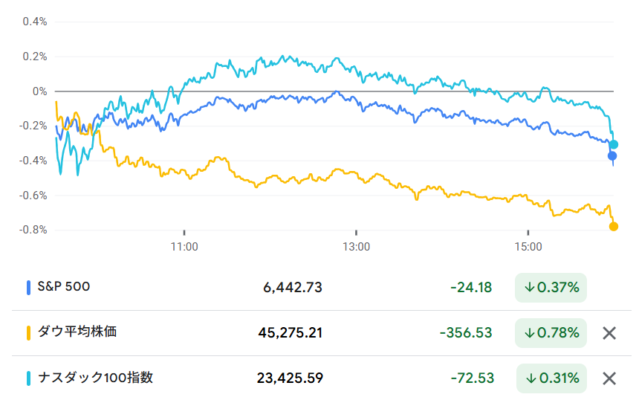Open the ナスダック100指数 index link
The width and height of the screenshot is (636, 400).
click(x=95, y=378)
